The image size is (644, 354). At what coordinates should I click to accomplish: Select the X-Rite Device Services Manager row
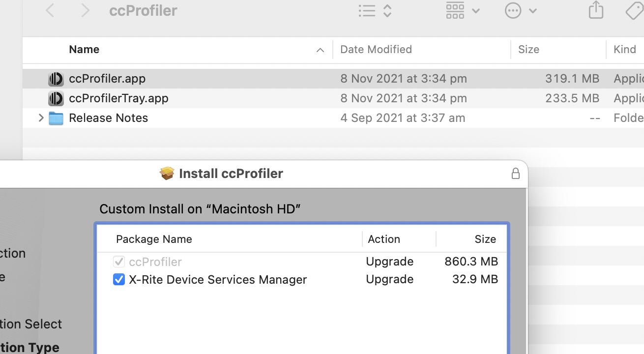(217, 279)
